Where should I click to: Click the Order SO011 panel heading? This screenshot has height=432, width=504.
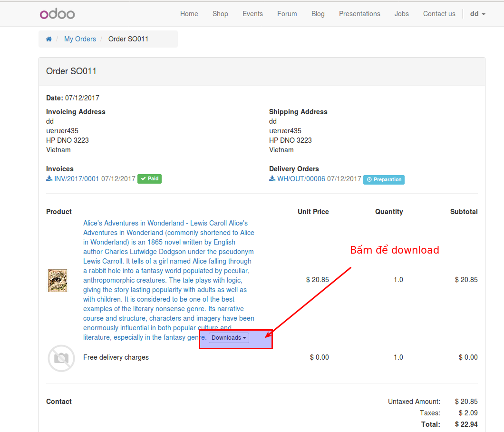pyautogui.click(x=71, y=71)
